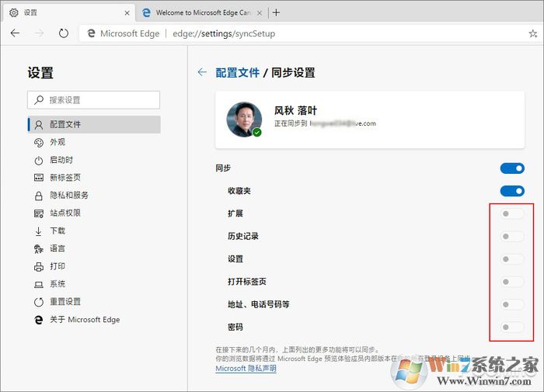This screenshot has width=544, height=392.
Task: Switch to Welcome to Microsoft Edge tab
Action: coord(202,13)
